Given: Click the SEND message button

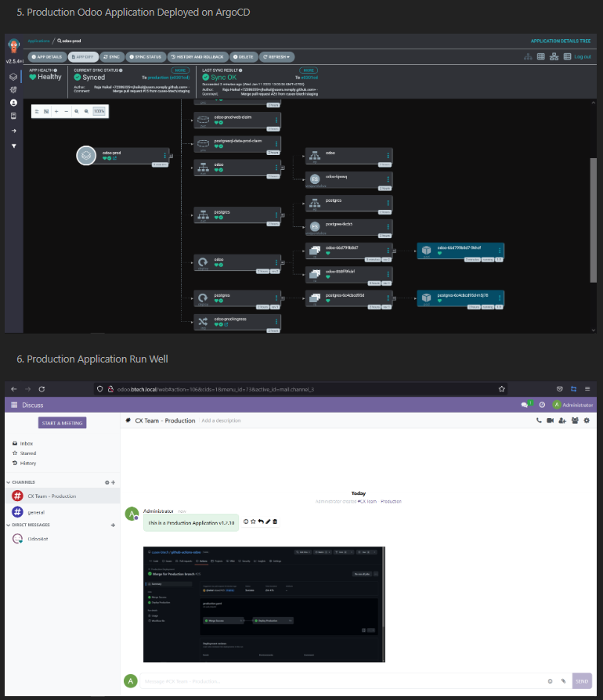Looking at the screenshot, I should [x=582, y=681].
